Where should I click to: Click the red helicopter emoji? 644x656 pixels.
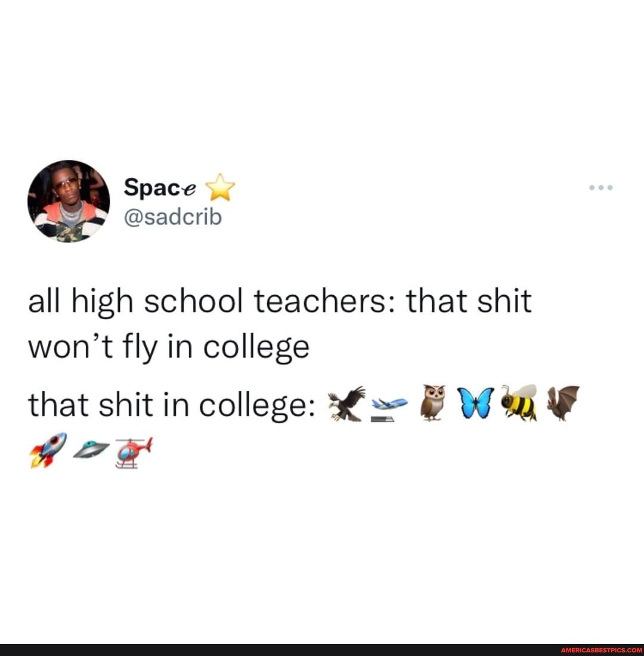[x=134, y=452]
